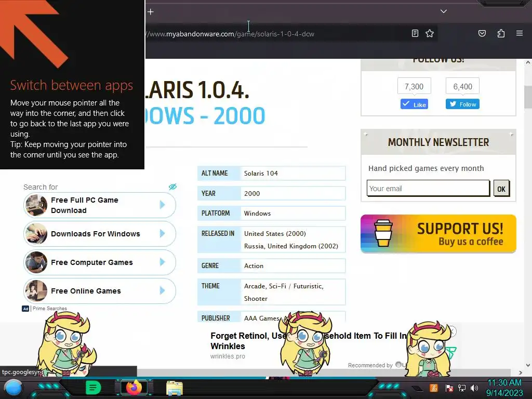Screen dimensions: 532x399
Task: Open the Firefox hamburger menu
Action: (x=519, y=33)
